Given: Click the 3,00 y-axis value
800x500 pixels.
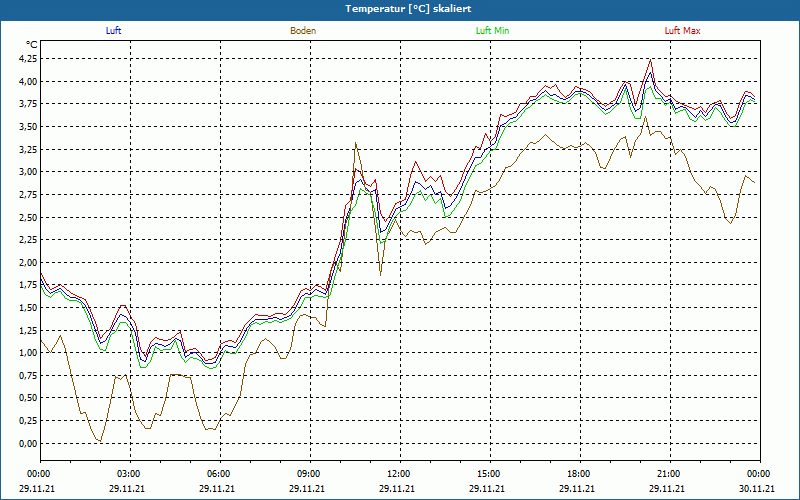Looking at the screenshot, I should coord(28,172).
